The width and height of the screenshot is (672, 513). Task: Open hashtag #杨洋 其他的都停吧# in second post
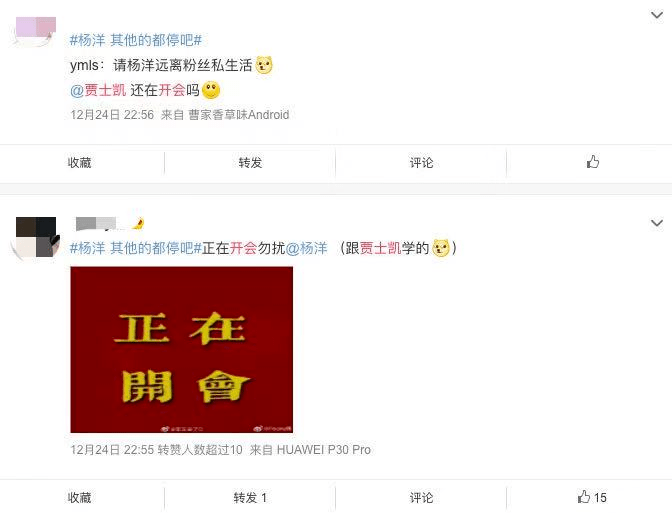(x=136, y=248)
